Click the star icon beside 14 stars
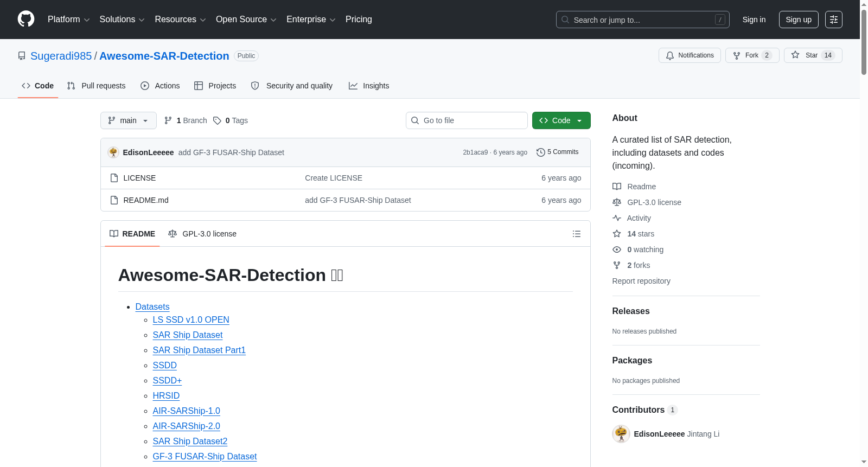The height and width of the screenshot is (467, 868). point(617,234)
